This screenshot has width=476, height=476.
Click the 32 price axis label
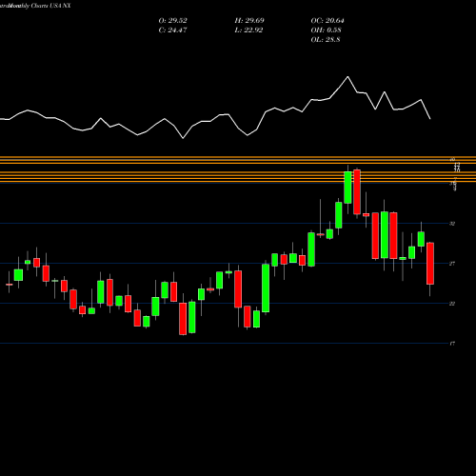coord(452,224)
